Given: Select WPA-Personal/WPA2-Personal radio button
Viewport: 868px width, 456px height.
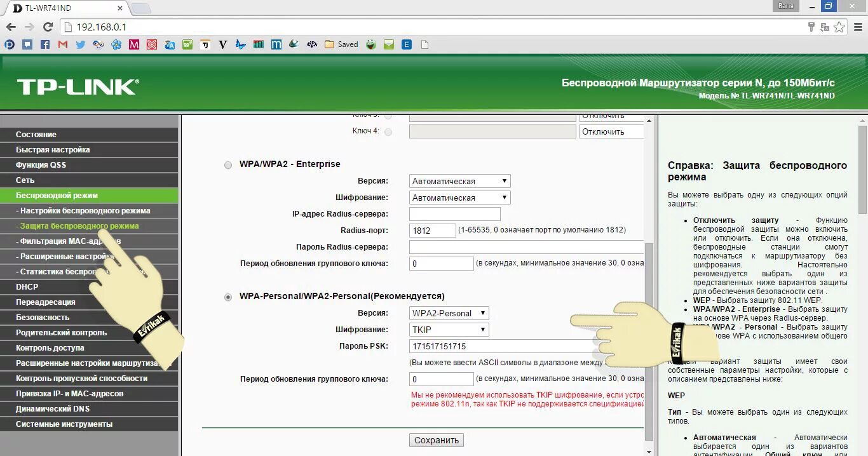Looking at the screenshot, I should pos(228,297).
